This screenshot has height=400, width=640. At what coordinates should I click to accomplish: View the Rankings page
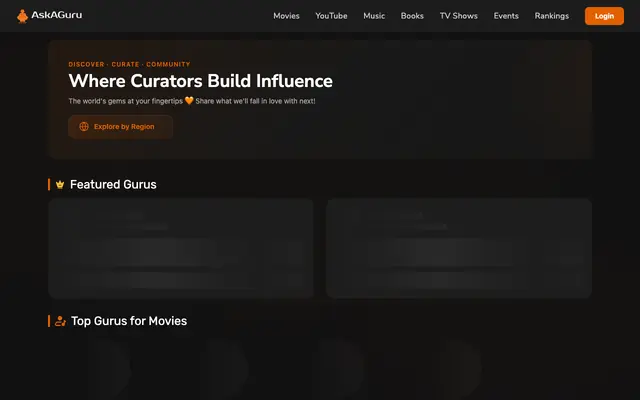point(551,16)
